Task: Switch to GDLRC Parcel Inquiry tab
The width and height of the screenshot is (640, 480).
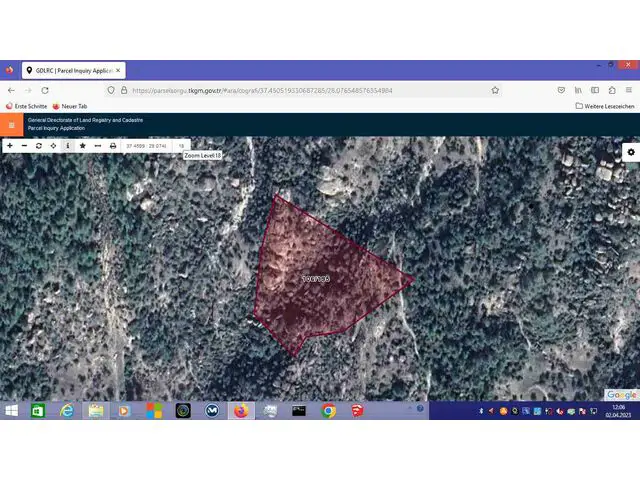Action: tap(72, 71)
